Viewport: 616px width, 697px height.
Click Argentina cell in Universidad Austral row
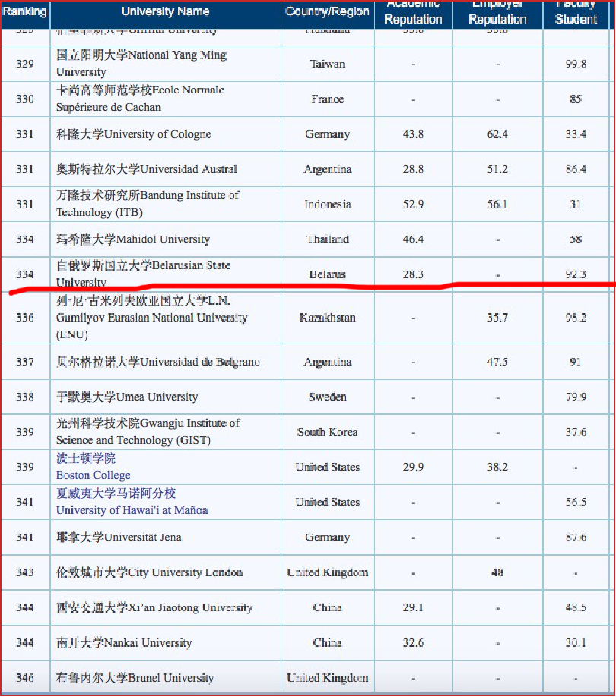[x=327, y=169]
